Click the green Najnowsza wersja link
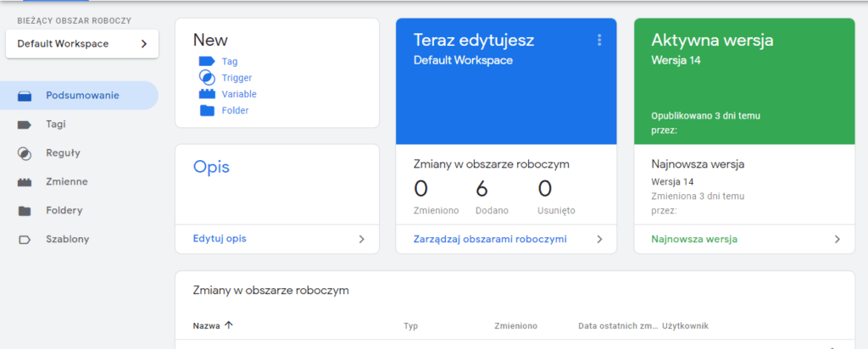Viewport: 868px width, 349px height. (x=693, y=240)
